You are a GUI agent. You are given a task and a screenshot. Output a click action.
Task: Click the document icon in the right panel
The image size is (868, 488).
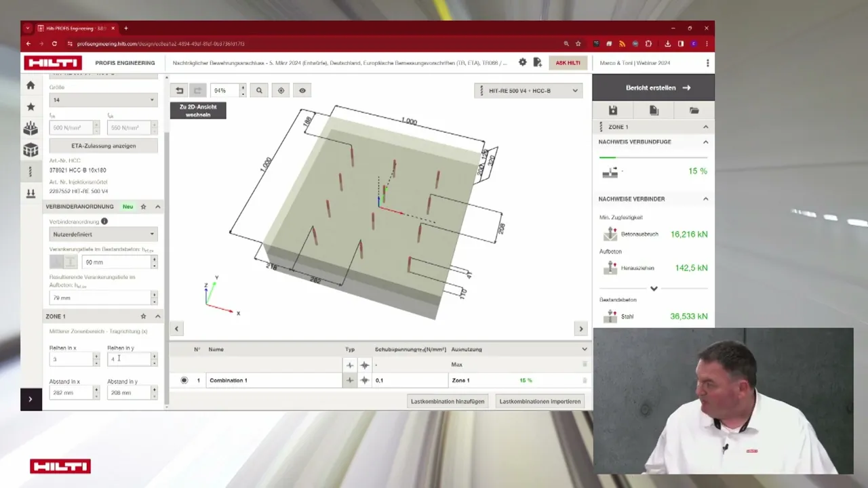pos(654,110)
